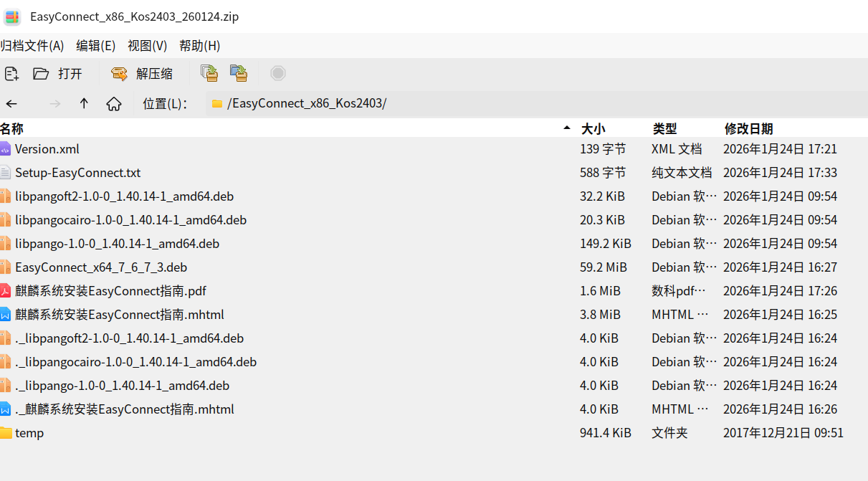The width and height of the screenshot is (868, 481).
Task: Click the 位置(L): label
Action: (x=165, y=104)
